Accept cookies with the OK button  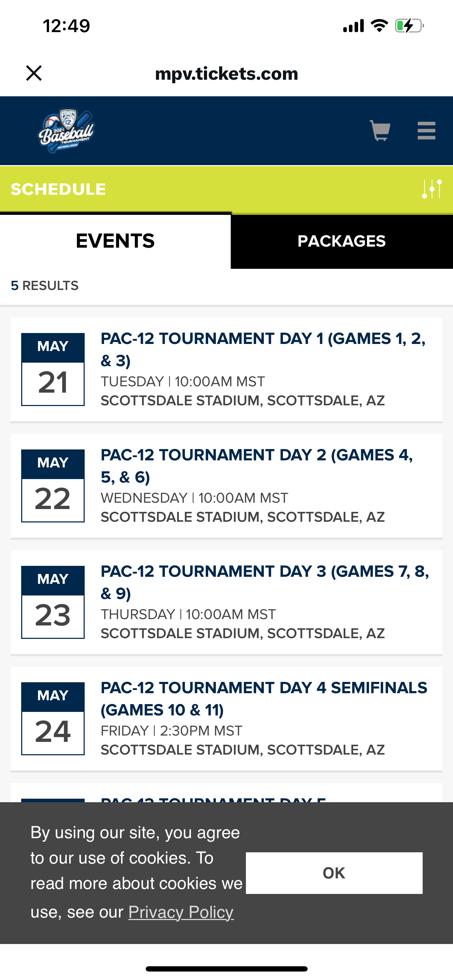[x=334, y=873]
